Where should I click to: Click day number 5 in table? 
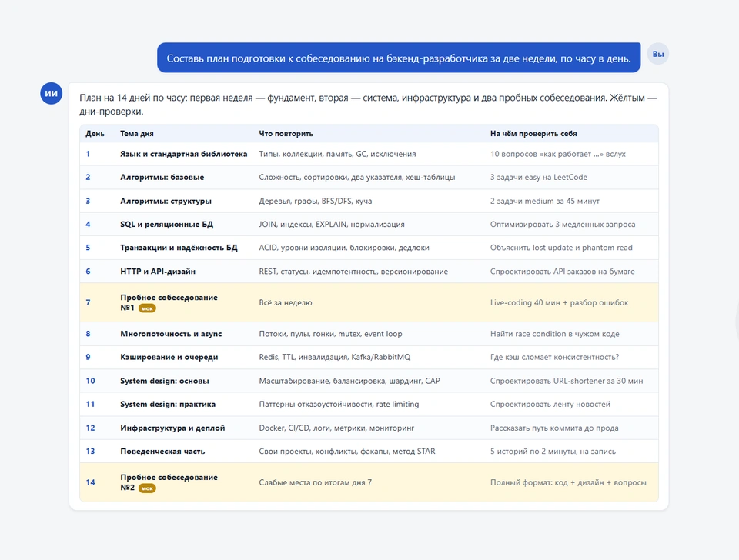pos(88,247)
